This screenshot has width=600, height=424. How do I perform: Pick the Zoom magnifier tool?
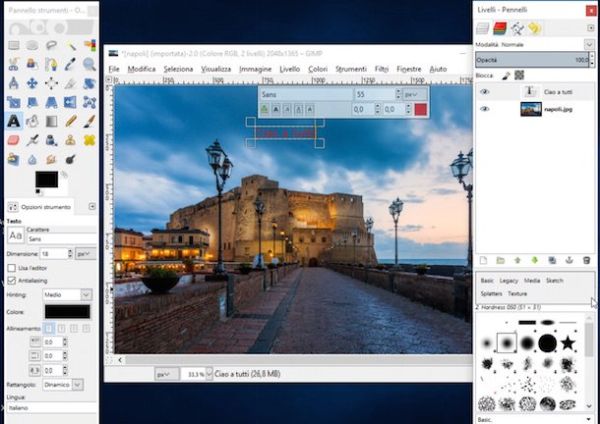[x=89, y=64]
